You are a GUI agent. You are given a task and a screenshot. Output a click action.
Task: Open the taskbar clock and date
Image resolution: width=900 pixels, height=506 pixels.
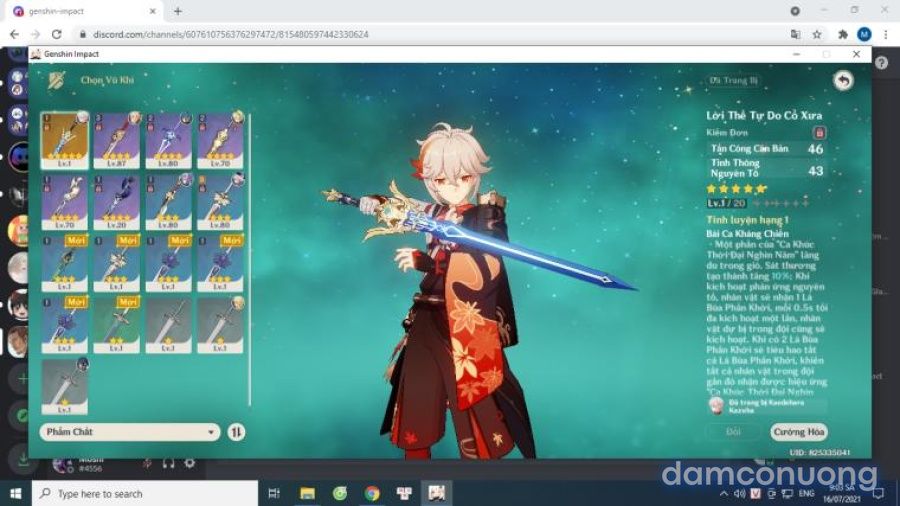[842, 493]
